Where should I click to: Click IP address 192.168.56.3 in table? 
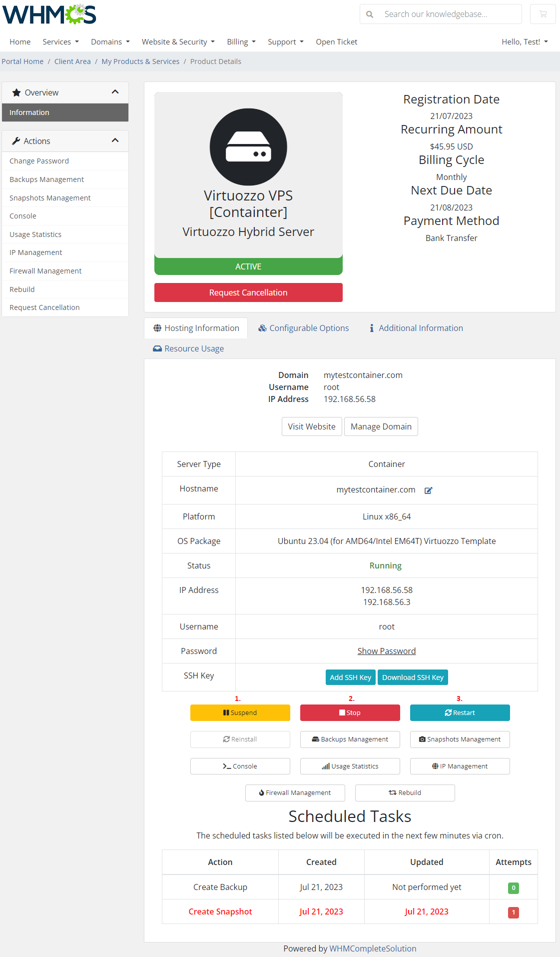tap(387, 602)
